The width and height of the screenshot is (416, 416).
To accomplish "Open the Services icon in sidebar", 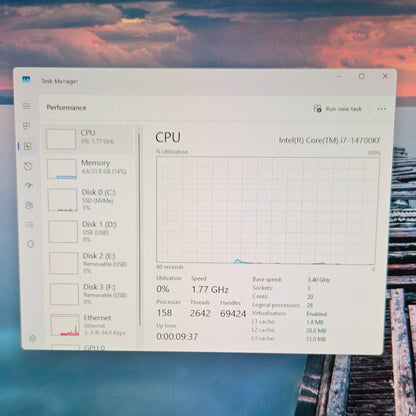I will point(31,244).
